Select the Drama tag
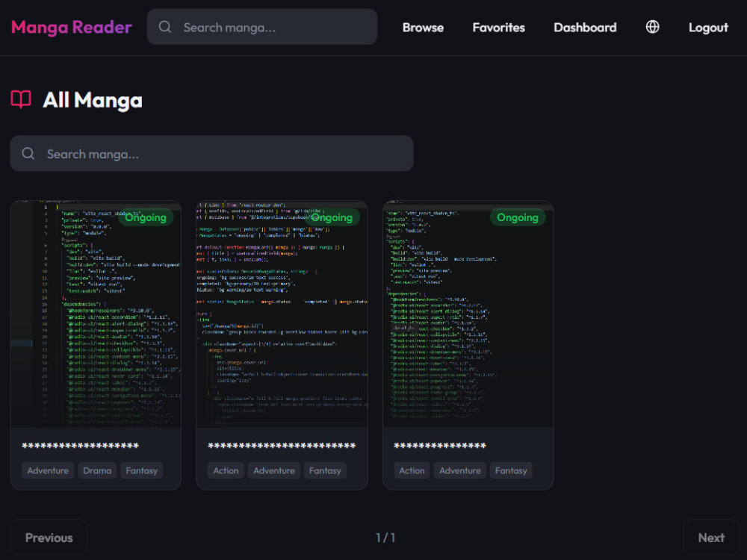The image size is (747, 560). tap(97, 470)
